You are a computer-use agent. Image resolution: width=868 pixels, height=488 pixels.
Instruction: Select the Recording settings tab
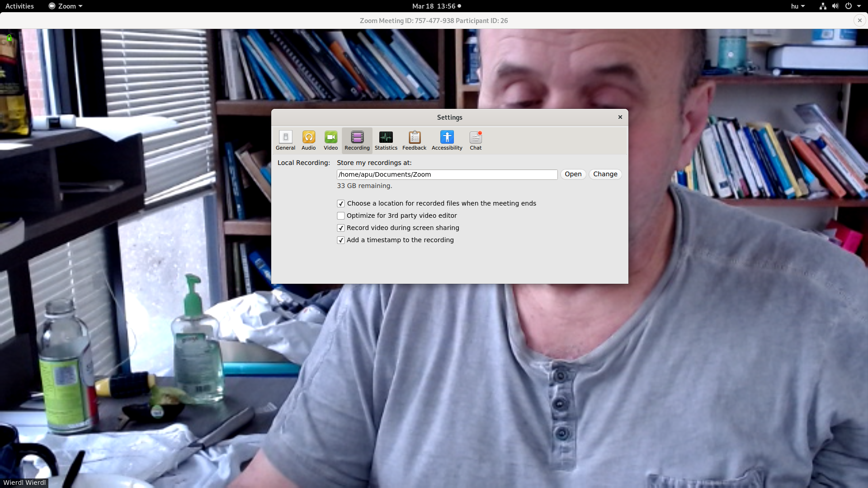pos(357,141)
